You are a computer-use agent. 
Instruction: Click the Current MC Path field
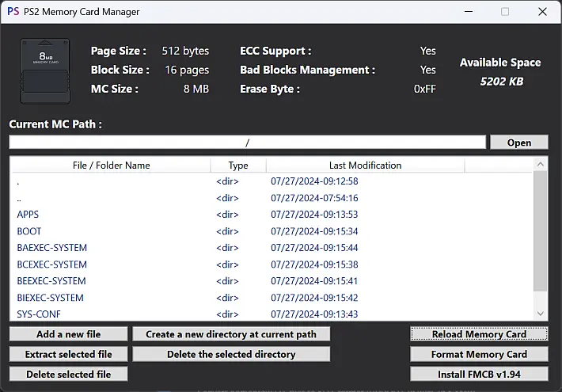point(247,143)
